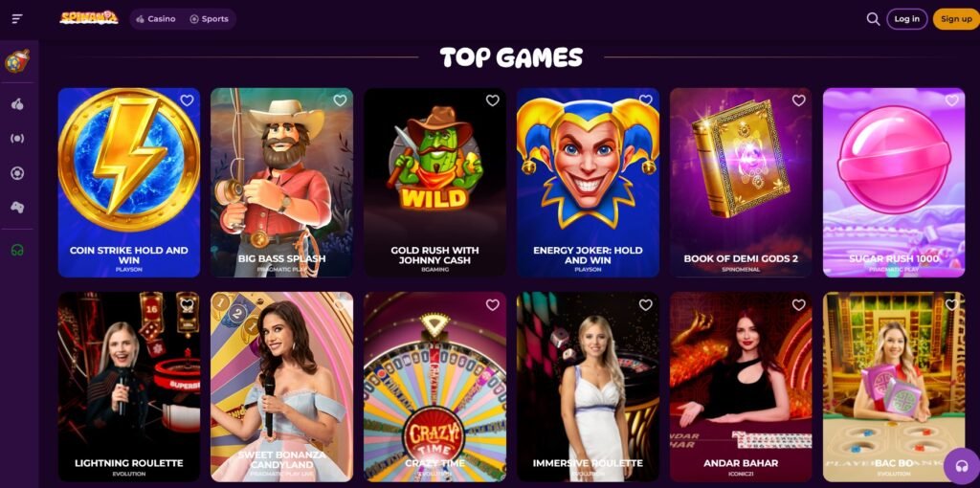
Task: Open the green headset support sidebar icon
Action: point(17,250)
